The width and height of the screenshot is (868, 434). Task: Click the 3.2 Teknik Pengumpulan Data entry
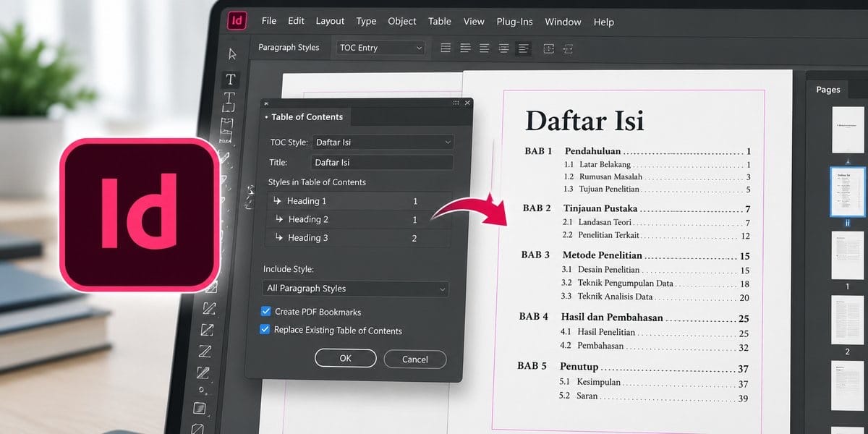pyautogui.click(x=655, y=284)
